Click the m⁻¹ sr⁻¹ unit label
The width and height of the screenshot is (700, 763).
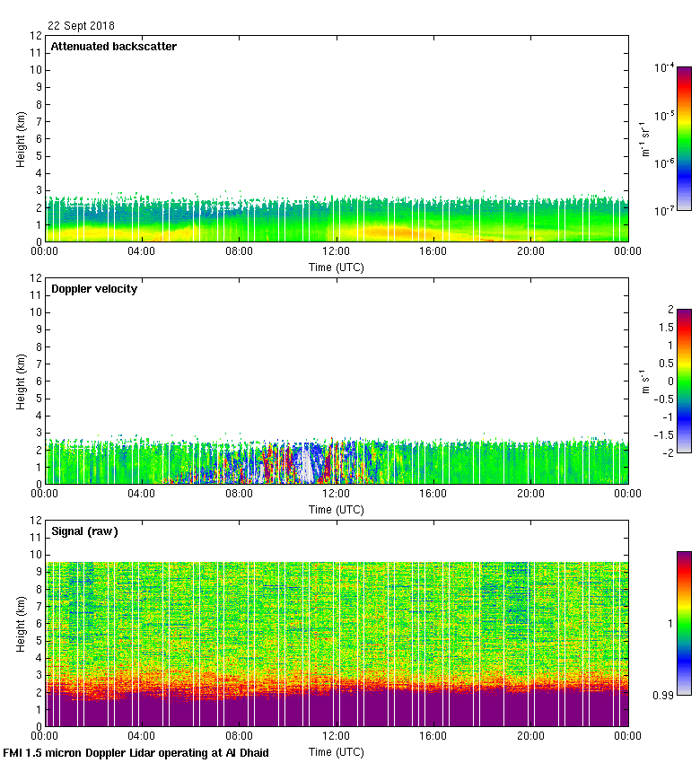644,139
